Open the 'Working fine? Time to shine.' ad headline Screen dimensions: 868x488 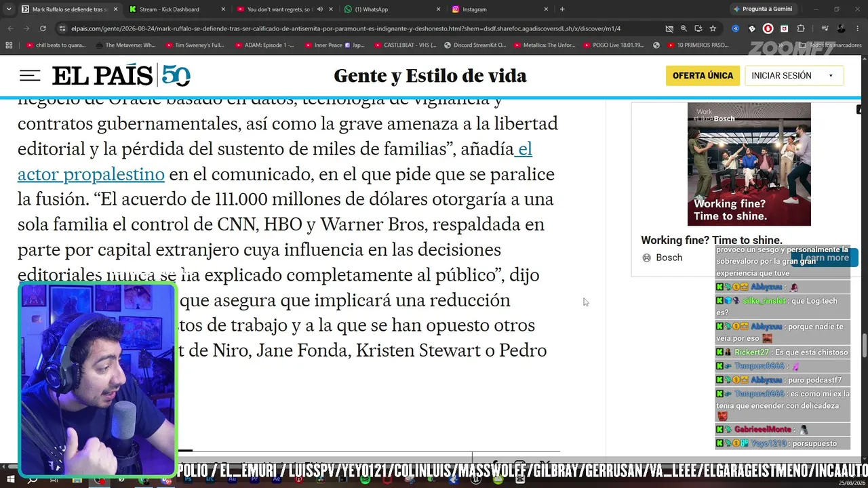pyautogui.click(x=711, y=240)
